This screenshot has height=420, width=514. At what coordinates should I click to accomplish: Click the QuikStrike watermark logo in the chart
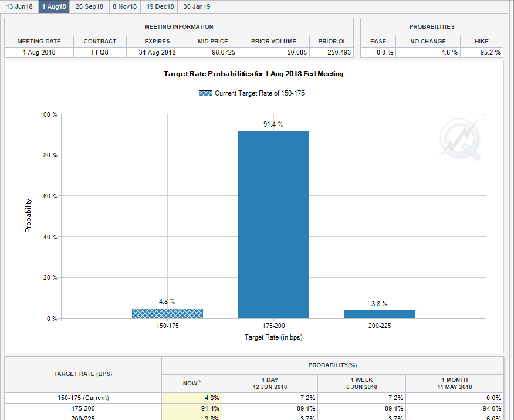[461, 140]
